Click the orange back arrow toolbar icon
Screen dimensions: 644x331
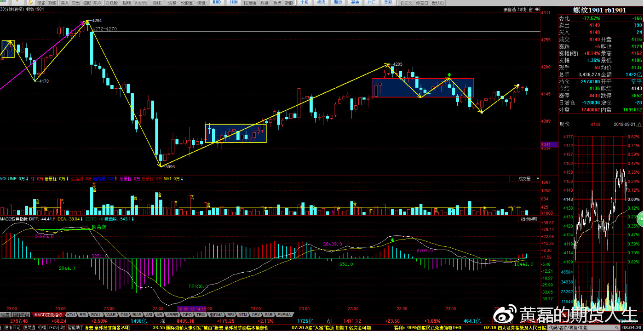[x=17, y=2]
